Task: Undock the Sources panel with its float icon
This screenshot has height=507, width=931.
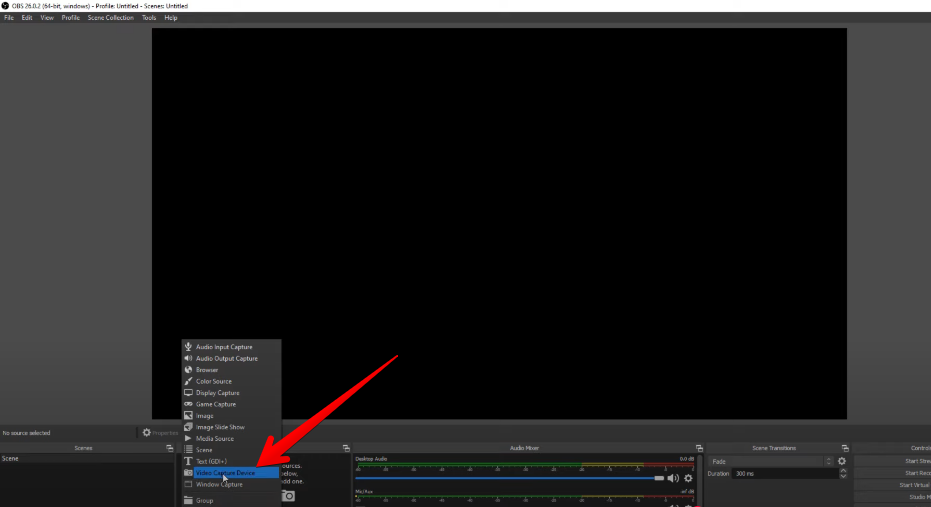Action: pos(346,448)
